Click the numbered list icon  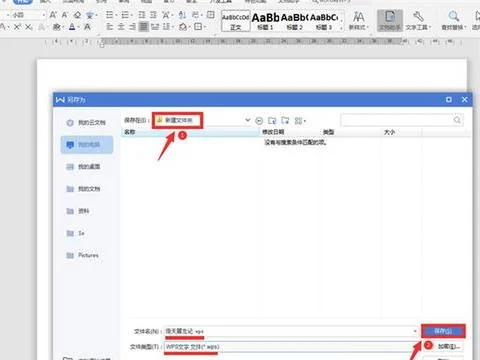(x=126, y=15)
